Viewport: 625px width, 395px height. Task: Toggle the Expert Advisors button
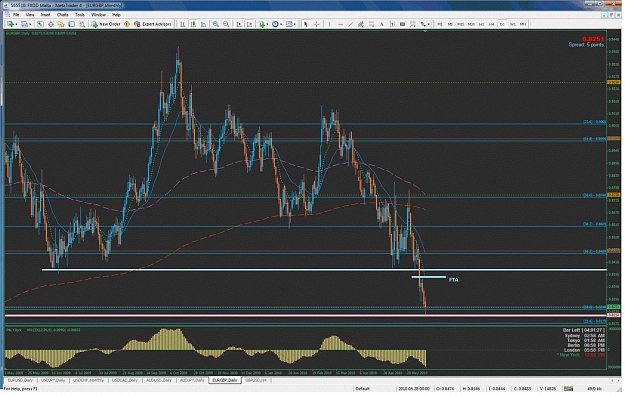153,24
